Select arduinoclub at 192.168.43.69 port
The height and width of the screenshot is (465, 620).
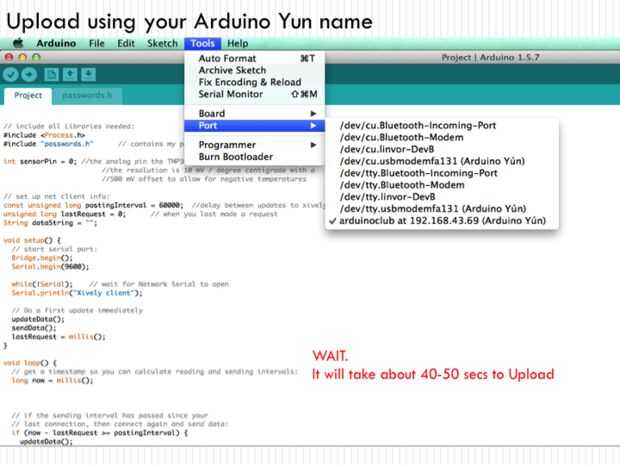(442, 221)
